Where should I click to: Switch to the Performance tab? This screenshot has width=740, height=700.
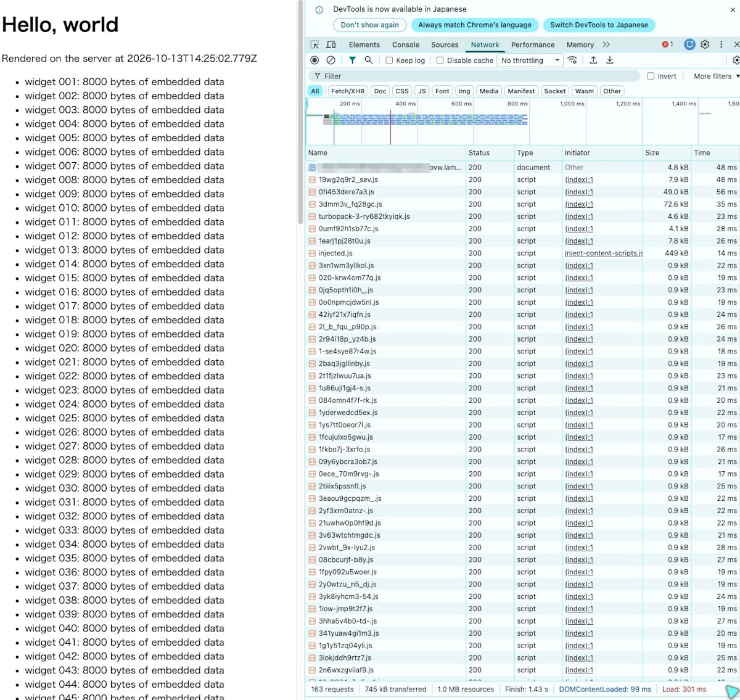533,44
